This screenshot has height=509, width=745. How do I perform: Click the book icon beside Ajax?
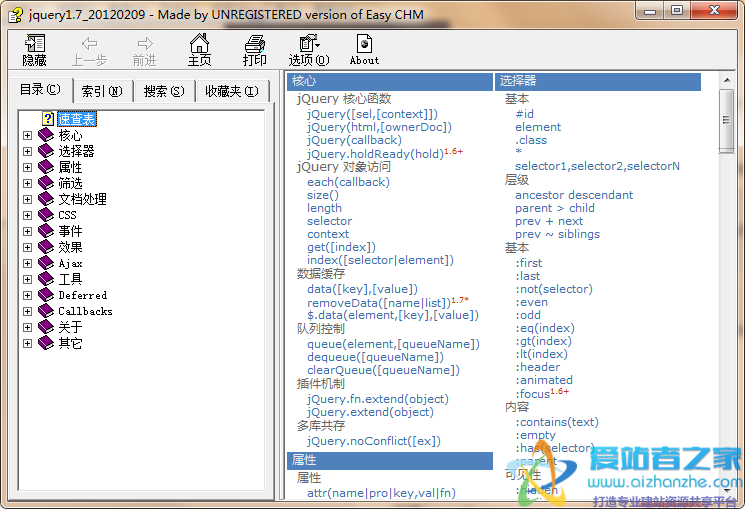pos(46,263)
